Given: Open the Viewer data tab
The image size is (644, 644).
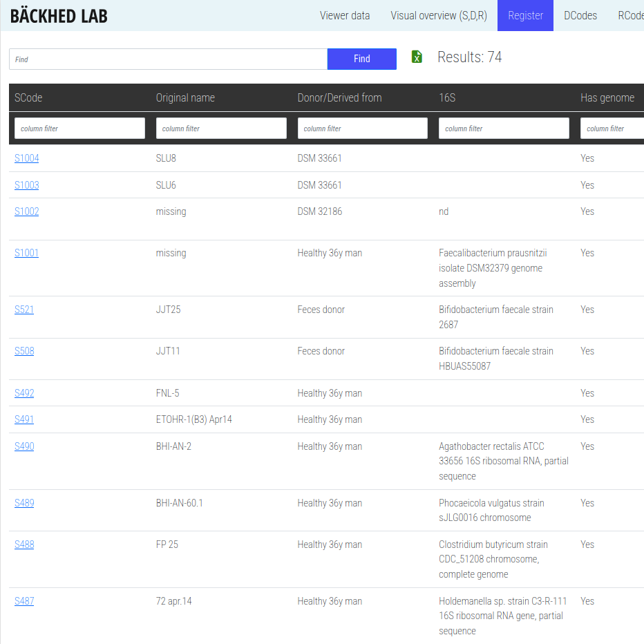Looking at the screenshot, I should pos(345,15).
